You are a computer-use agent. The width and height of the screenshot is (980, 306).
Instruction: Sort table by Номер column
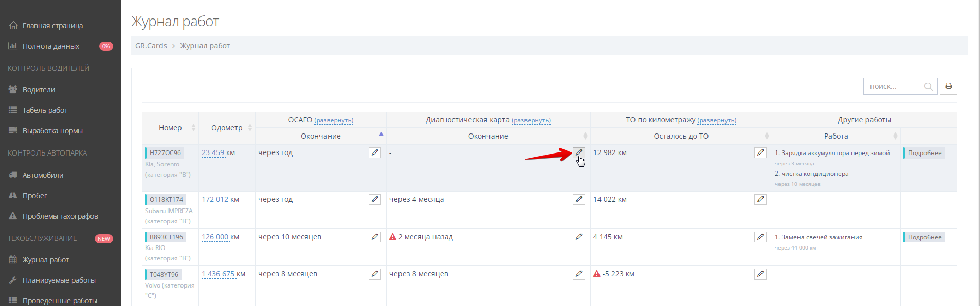(x=170, y=128)
